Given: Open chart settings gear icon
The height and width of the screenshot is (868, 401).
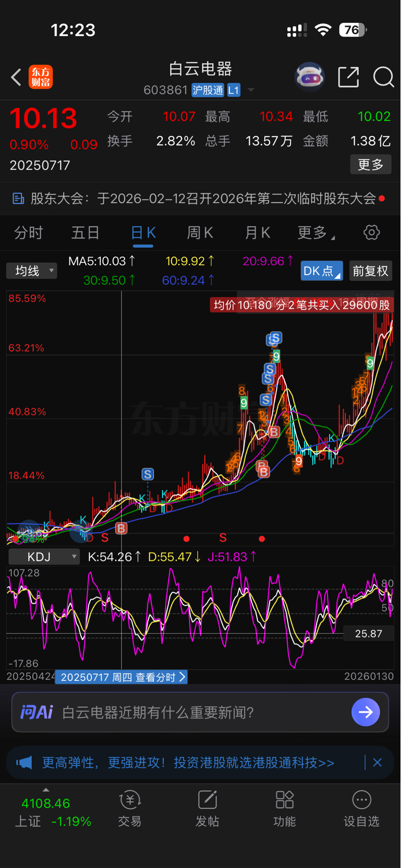Looking at the screenshot, I should pos(372,233).
